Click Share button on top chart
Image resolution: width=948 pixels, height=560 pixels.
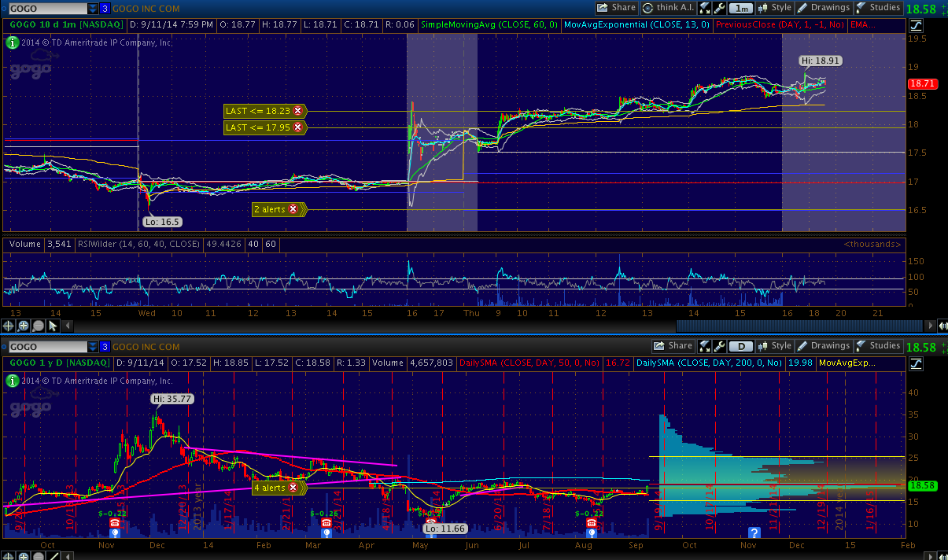(616, 8)
